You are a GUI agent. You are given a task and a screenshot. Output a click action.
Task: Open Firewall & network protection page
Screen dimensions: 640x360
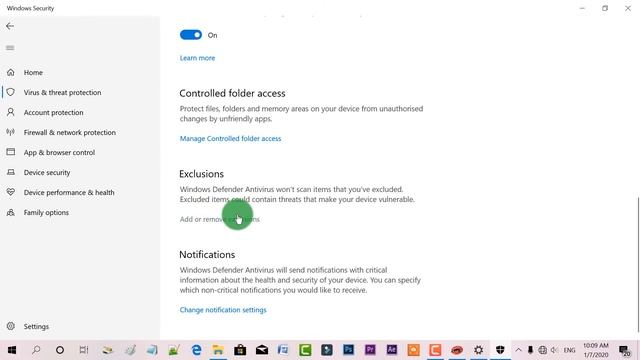[x=70, y=132]
